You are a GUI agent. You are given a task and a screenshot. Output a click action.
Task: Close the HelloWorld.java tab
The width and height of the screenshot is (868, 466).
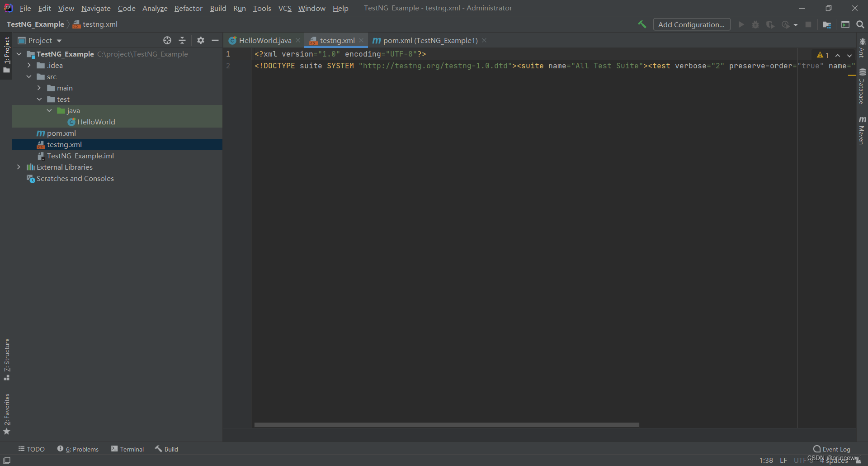(x=298, y=40)
